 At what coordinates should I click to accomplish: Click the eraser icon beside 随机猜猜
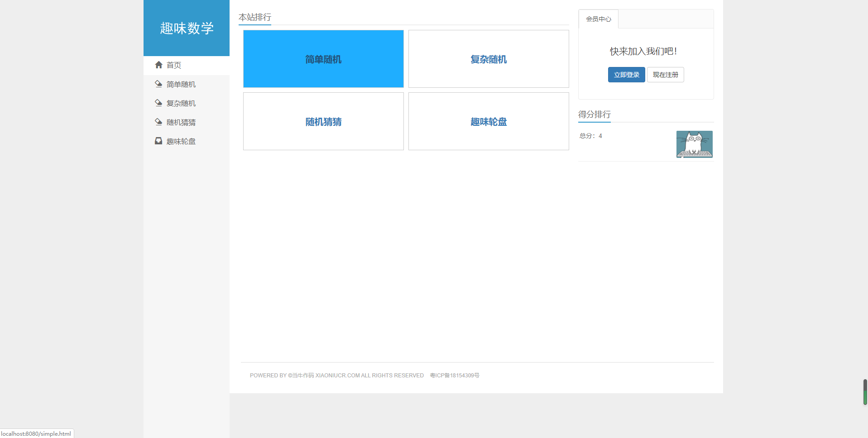pyautogui.click(x=158, y=122)
